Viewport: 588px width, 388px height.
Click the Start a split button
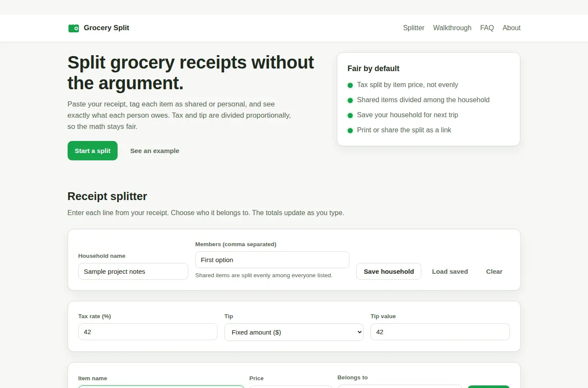tap(93, 151)
